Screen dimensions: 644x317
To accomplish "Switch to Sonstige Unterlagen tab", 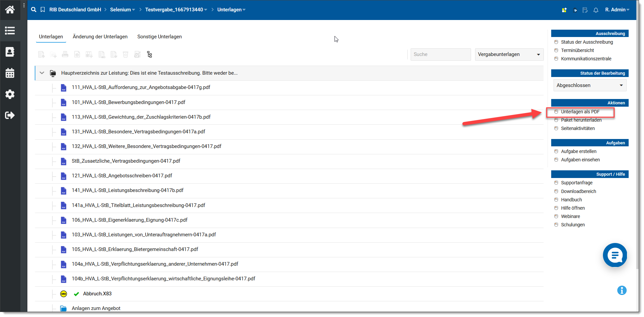I will coord(160,37).
